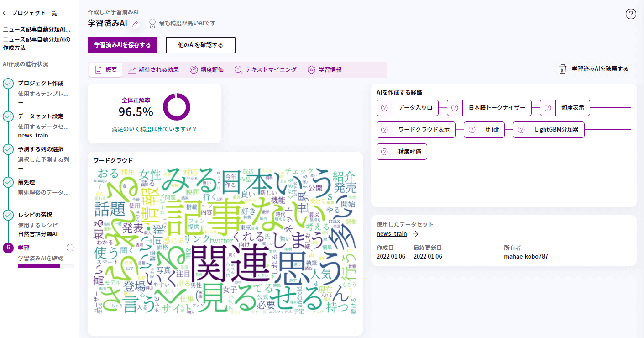Open the 期待される効果 tab
The image size is (644, 338).
coord(153,70)
